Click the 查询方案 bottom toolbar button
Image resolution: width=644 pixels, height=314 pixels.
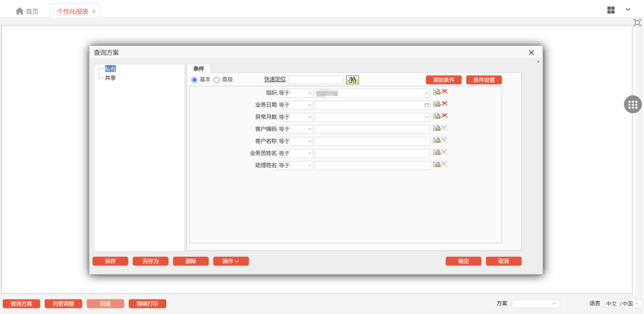click(x=22, y=304)
